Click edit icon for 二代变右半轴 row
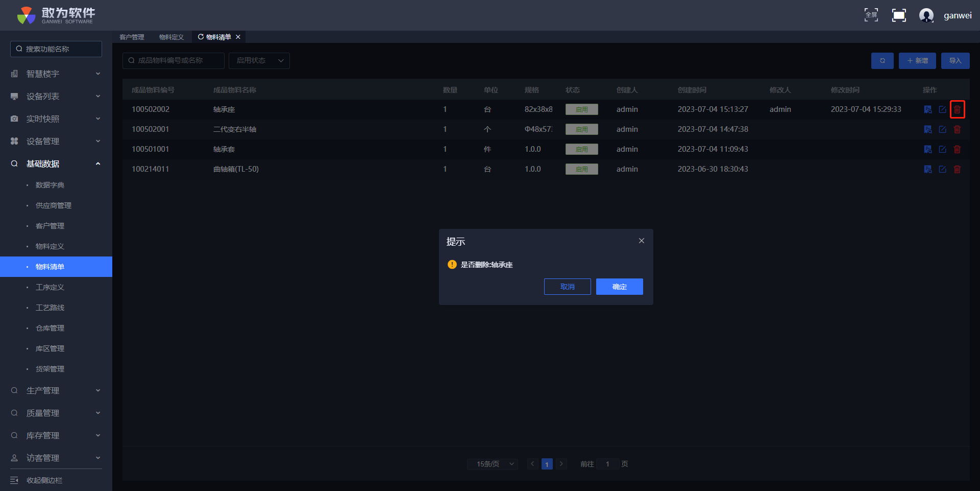This screenshot has height=491, width=980. pyautogui.click(x=942, y=129)
